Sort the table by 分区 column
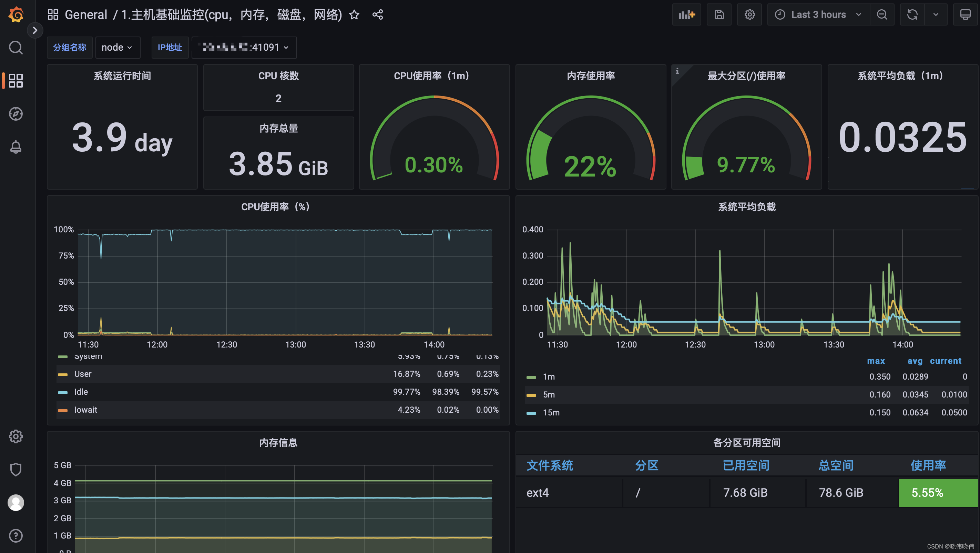The image size is (980, 553). 646,465
